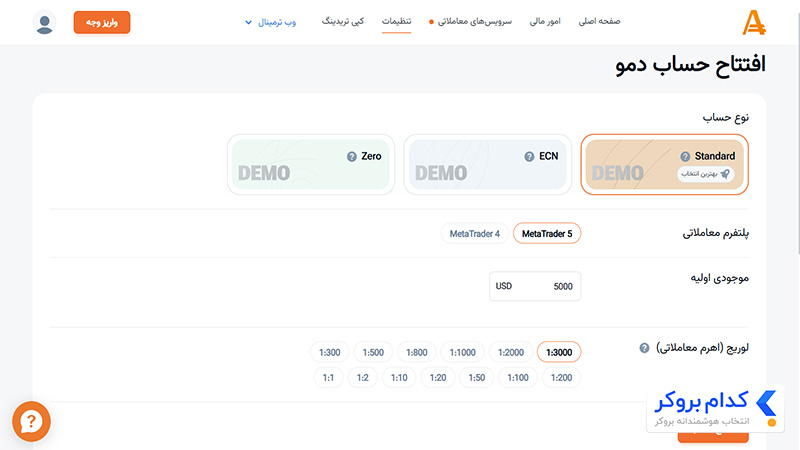Viewport: 800px width, 450px height.
Task: Open the orange help chat bubble
Action: [32, 421]
